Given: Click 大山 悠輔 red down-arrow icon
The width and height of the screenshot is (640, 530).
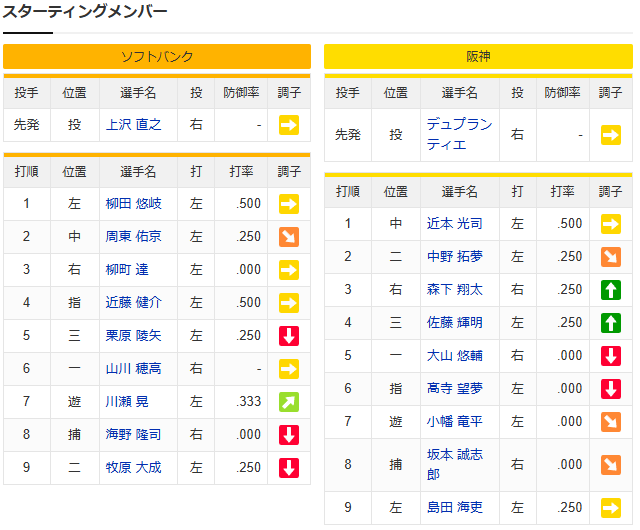Looking at the screenshot, I should [611, 356].
